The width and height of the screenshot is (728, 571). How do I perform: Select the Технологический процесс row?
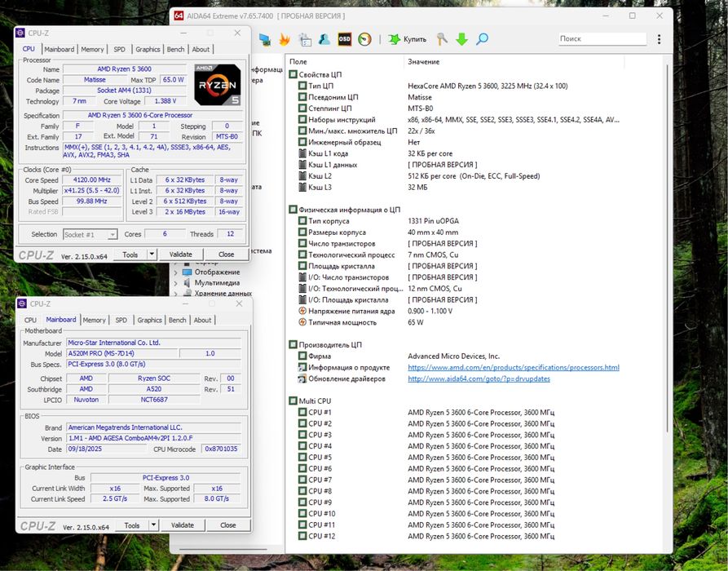474,255
